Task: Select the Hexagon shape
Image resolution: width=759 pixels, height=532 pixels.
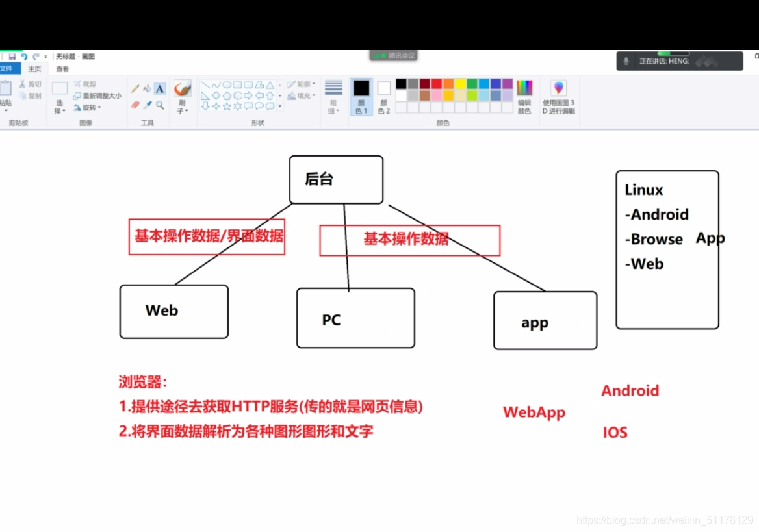Action: coord(237,95)
